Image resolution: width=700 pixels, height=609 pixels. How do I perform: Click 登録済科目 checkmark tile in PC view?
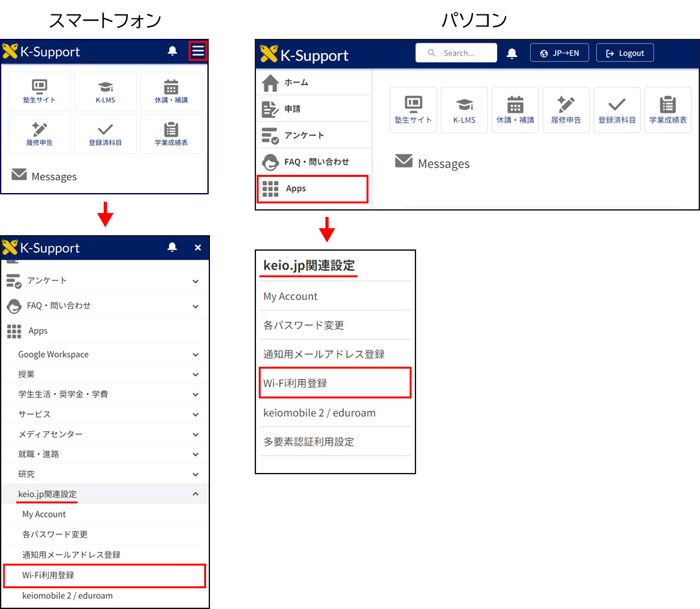tap(617, 110)
